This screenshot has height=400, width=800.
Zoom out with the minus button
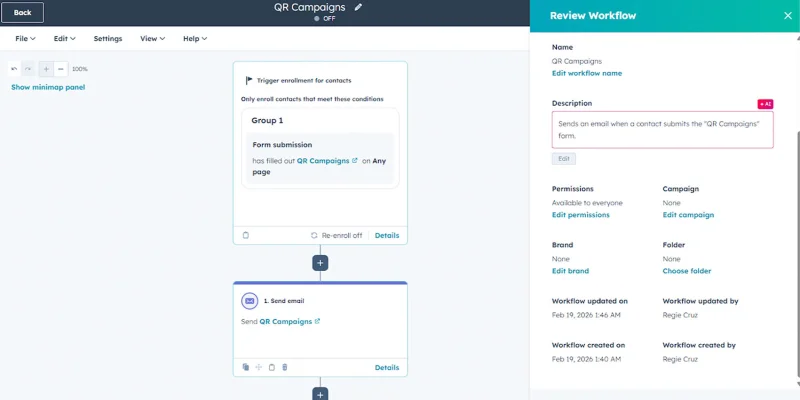tap(61, 69)
